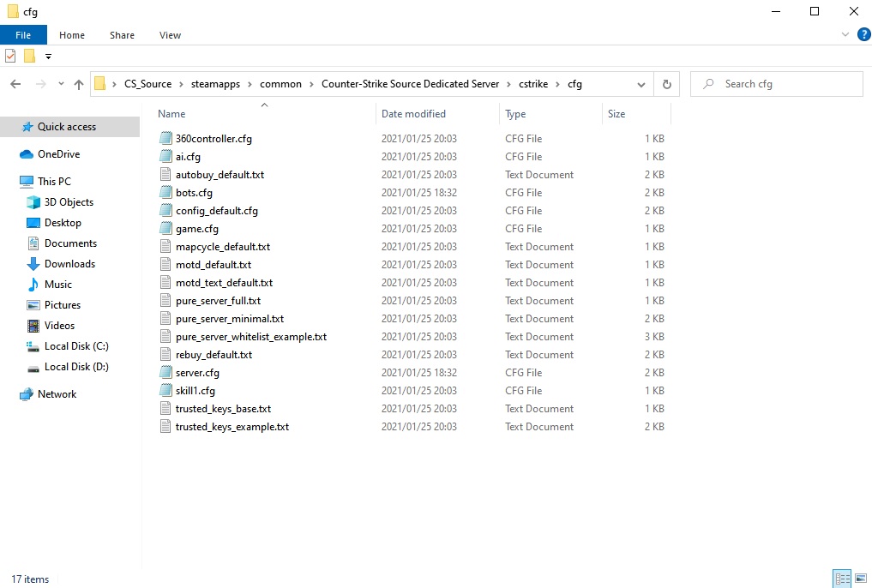Click Counter-Strike Source Dedicated Server breadcrumb
The image size is (872, 588).
point(411,84)
